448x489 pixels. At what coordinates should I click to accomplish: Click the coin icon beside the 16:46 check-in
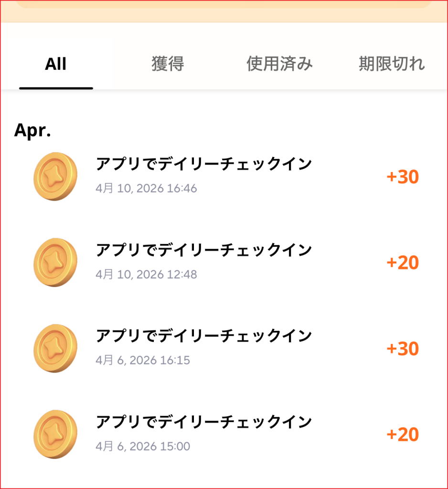55,177
